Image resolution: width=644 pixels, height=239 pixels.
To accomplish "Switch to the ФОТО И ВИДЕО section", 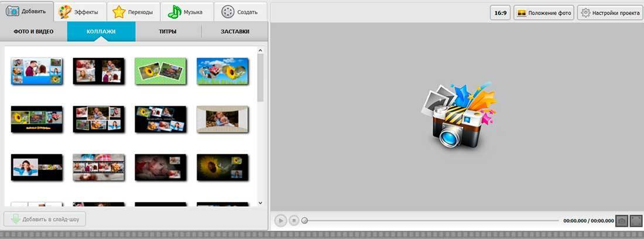I will 34,32.
